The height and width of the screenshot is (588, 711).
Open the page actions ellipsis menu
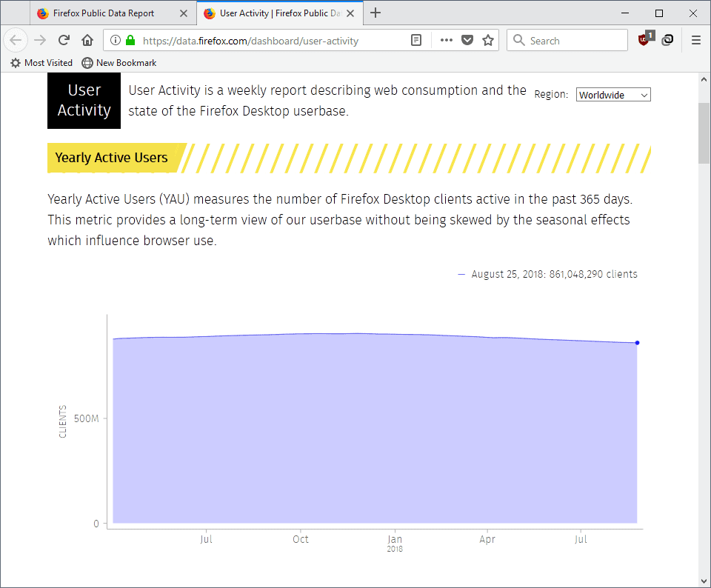coord(446,41)
